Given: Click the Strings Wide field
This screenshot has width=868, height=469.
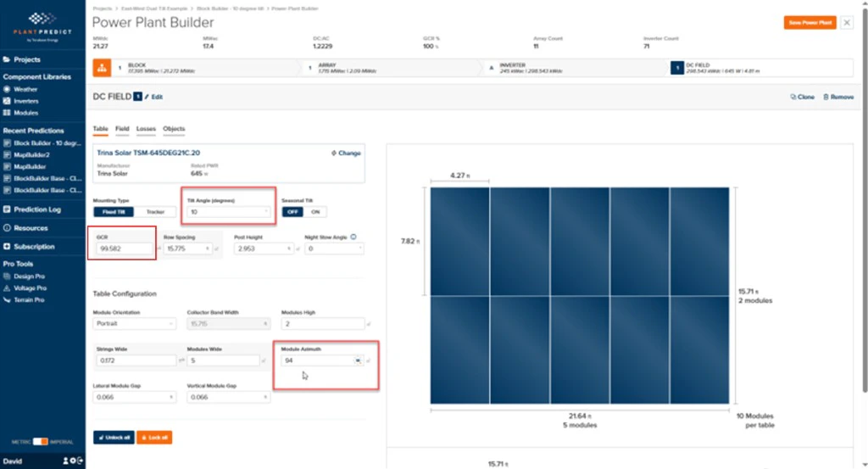Looking at the screenshot, I should (136, 360).
